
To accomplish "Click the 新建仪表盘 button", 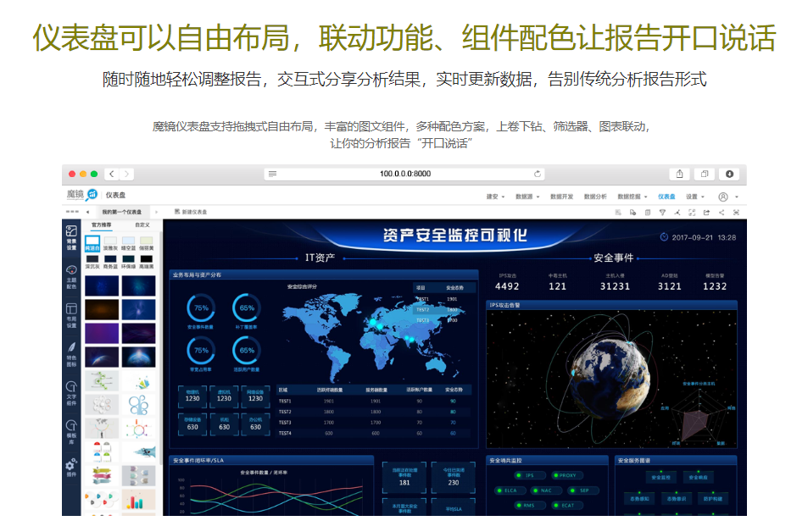I will (x=191, y=212).
